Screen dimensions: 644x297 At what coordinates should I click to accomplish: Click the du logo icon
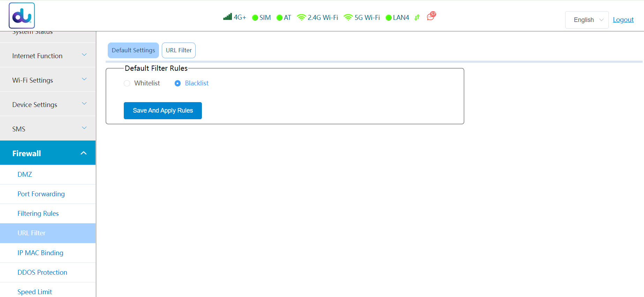coord(22,16)
